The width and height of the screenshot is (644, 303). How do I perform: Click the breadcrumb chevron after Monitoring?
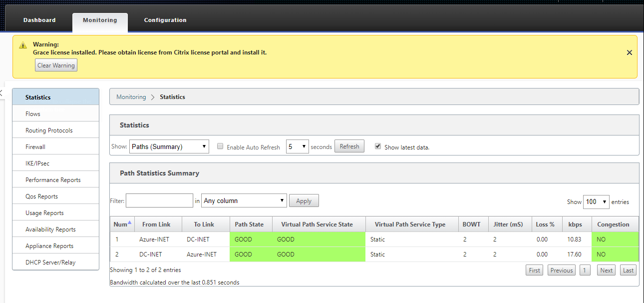click(x=153, y=97)
